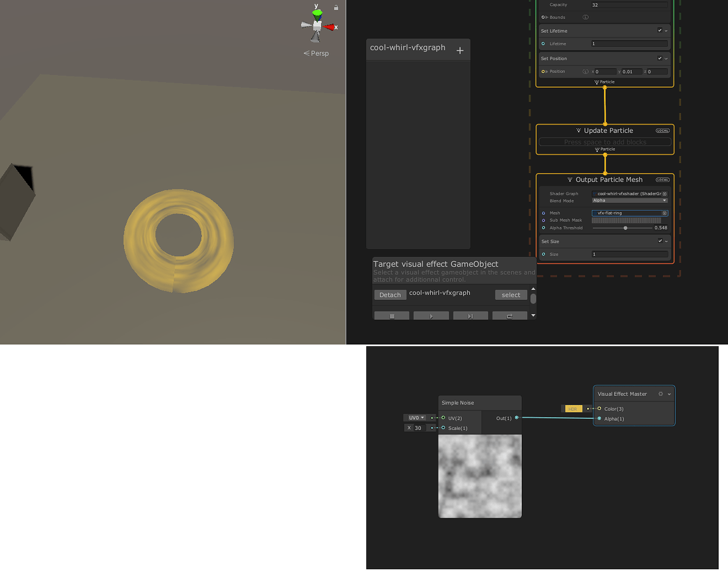
Task: Click the step frame button
Action: coord(470,316)
